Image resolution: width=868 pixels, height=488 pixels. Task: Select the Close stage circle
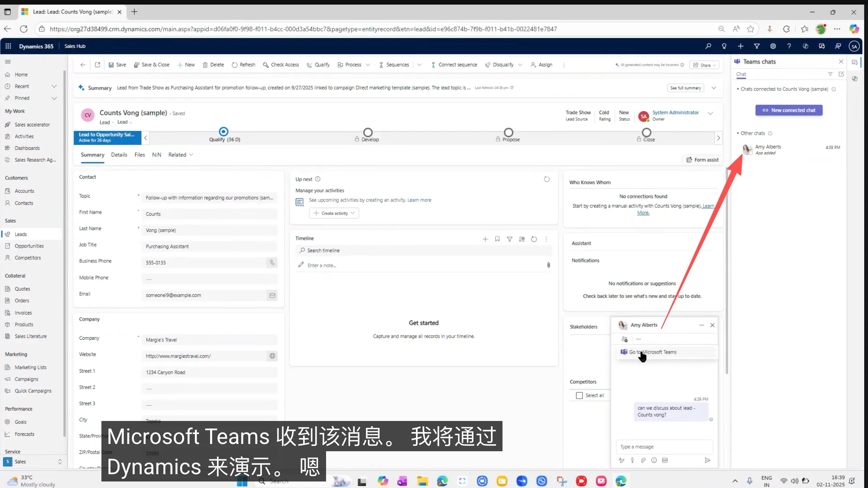(646, 132)
